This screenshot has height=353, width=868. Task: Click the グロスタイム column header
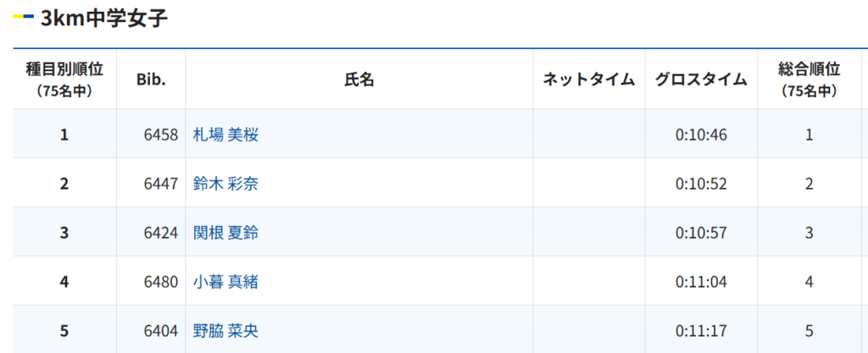coord(701,80)
